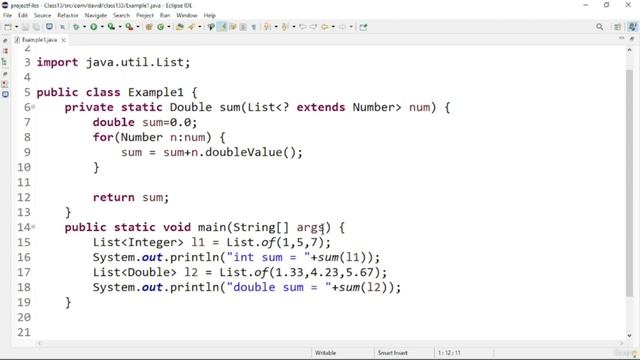The width and height of the screenshot is (640, 360).
Task: Click the horizontal scrollbar left arrow
Action: pyautogui.click(x=39, y=343)
